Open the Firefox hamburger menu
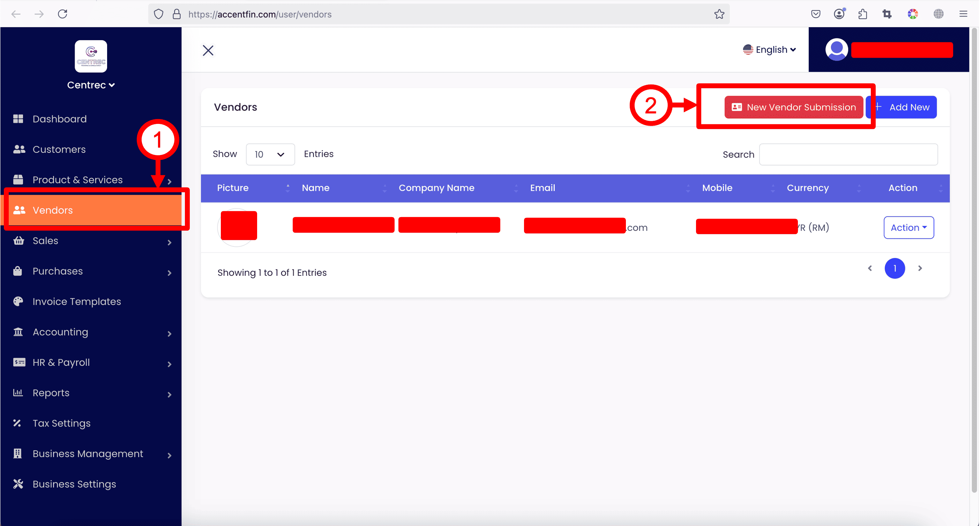Viewport: 980px width, 526px height. (x=963, y=14)
